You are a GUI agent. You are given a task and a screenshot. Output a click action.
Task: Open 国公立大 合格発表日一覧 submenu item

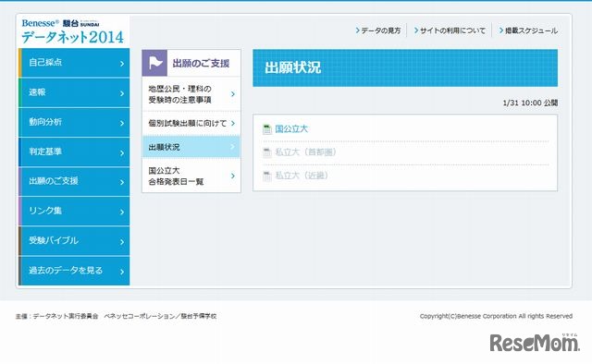coord(191,176)
